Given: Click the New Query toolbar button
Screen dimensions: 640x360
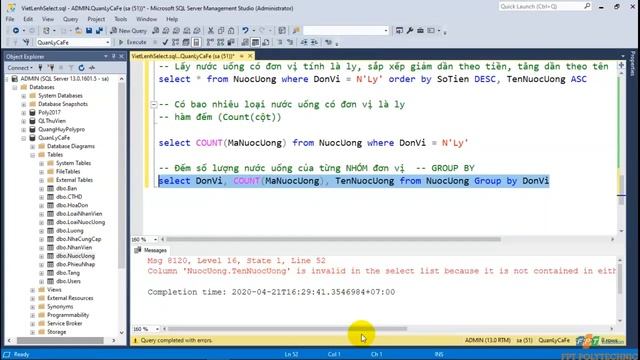Looking at the screenshot, I should click(129, 31).
